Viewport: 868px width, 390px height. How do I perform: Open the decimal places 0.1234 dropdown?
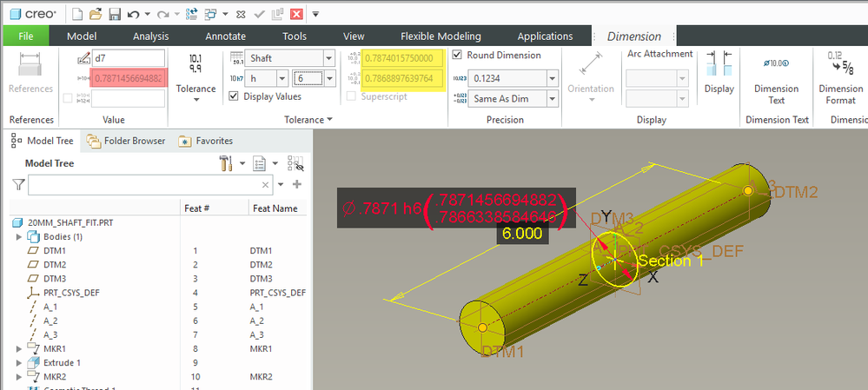(x=551, y=78)
